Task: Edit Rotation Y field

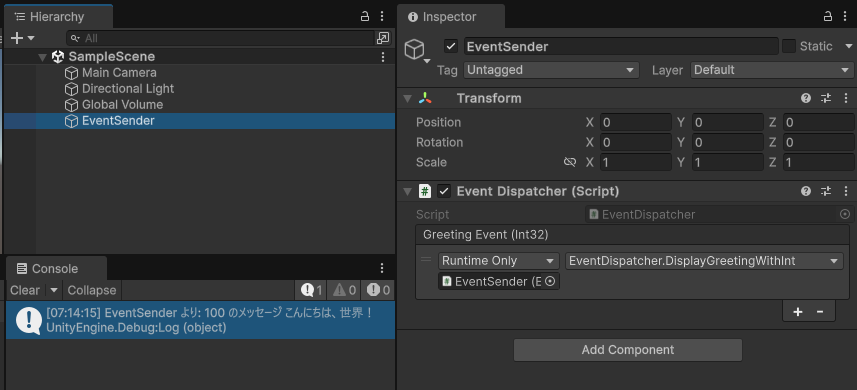Action: (x=727, y=143)
